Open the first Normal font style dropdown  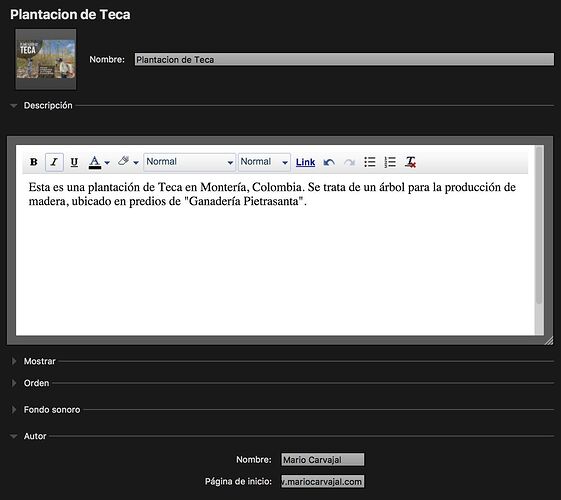point(190,162)
